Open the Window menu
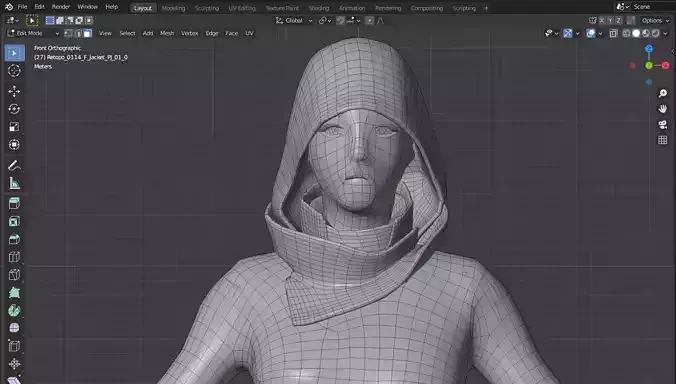Screen dimensions: 676x384 (x=88, y=7)
